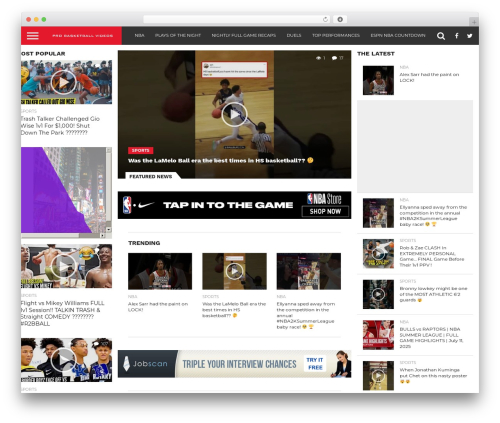Open Trash Talker Challenged Gio Wise headline
Image resolution: width=500 pixels, height=423 pixels.
pos(60,126)
